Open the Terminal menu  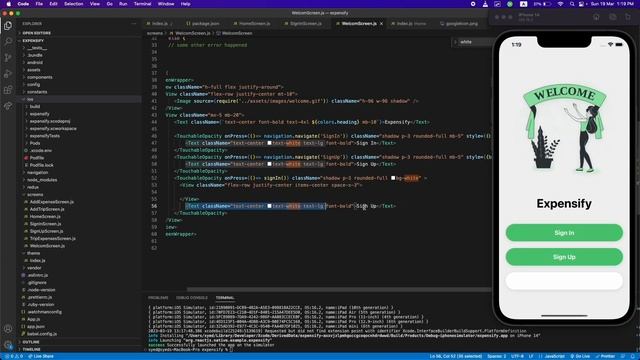coord(142,4)
